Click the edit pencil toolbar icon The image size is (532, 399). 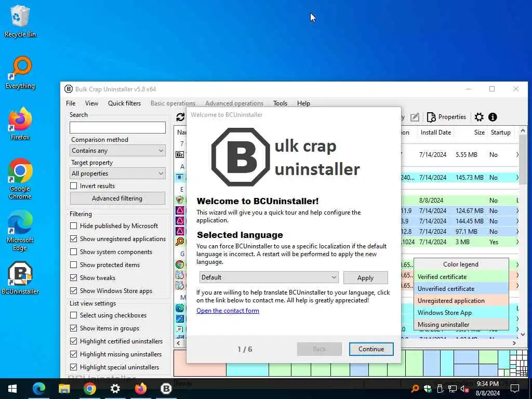tap(415, 117)
